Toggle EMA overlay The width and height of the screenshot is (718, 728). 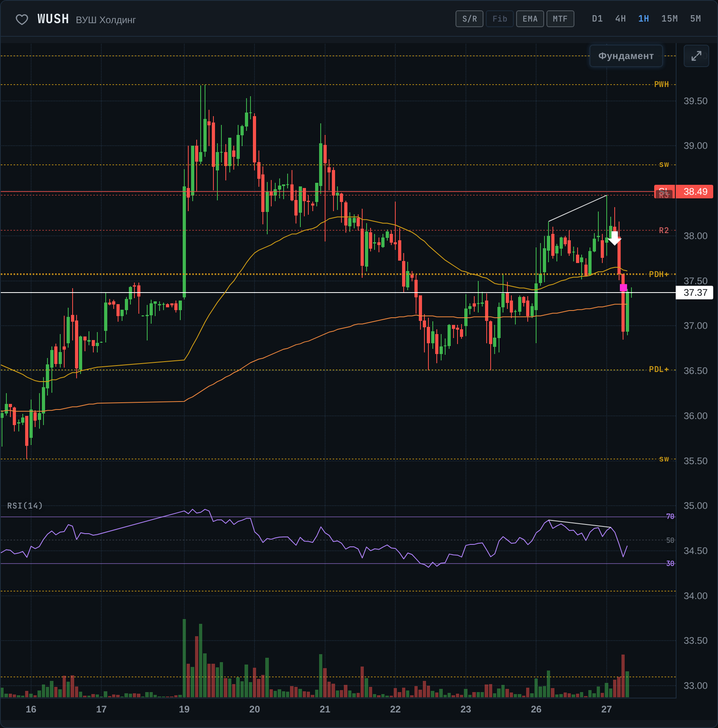pyautogui.click(x=530, y=19)
